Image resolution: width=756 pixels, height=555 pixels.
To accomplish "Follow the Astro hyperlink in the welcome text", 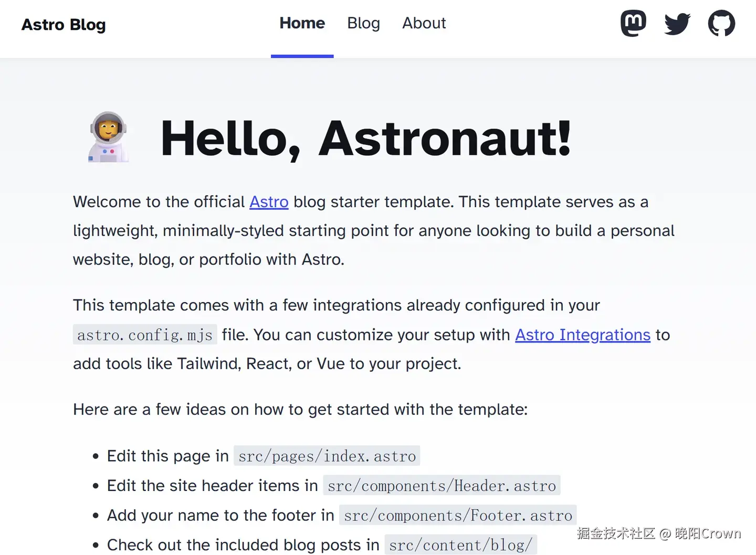I will point(269,202).
